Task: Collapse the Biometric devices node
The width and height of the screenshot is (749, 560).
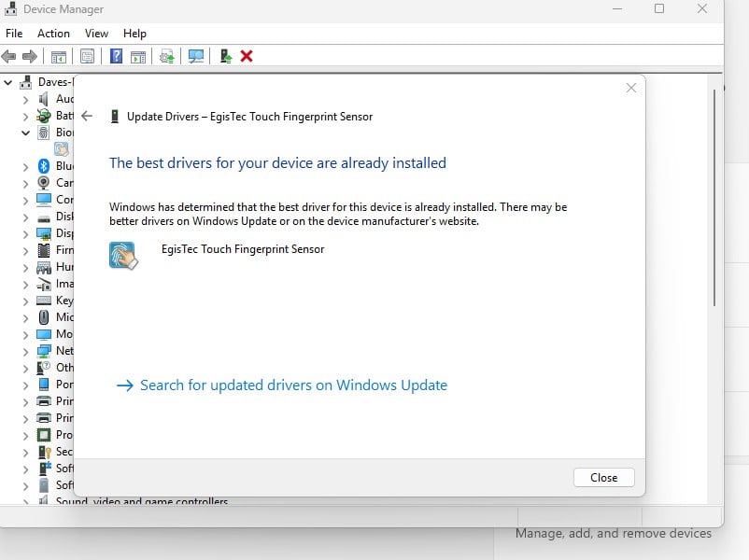Action: click(x=26, y=133)
